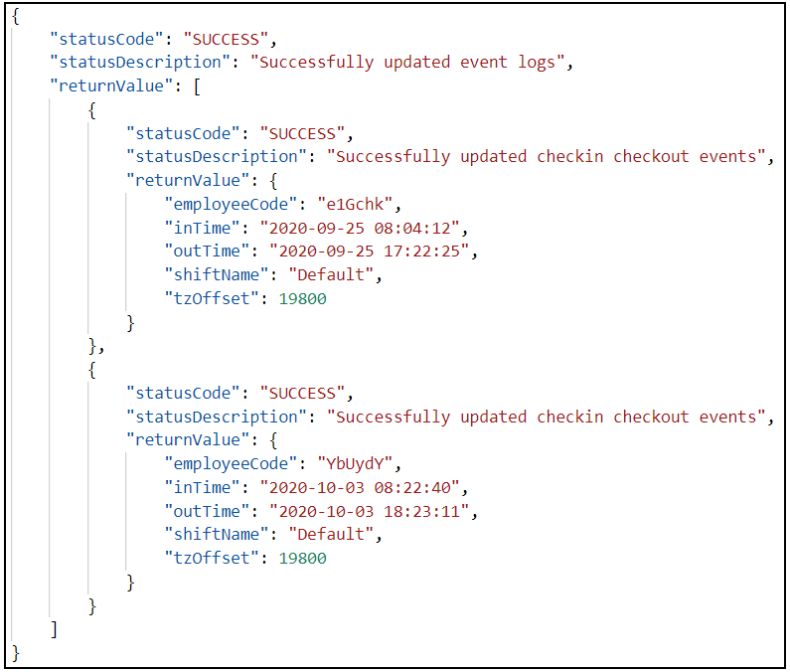Click the final closing curly brace
790x672 pixels.
(x=16, y=653)
